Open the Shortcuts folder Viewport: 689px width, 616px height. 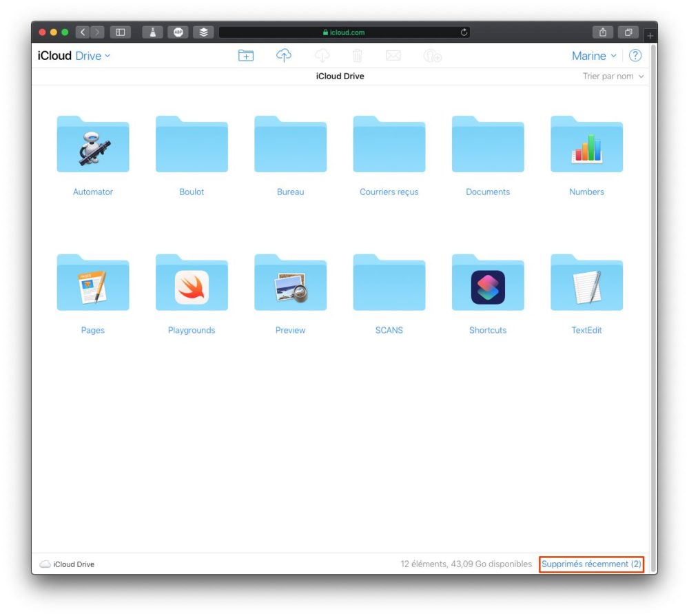(x=488, y=283)
